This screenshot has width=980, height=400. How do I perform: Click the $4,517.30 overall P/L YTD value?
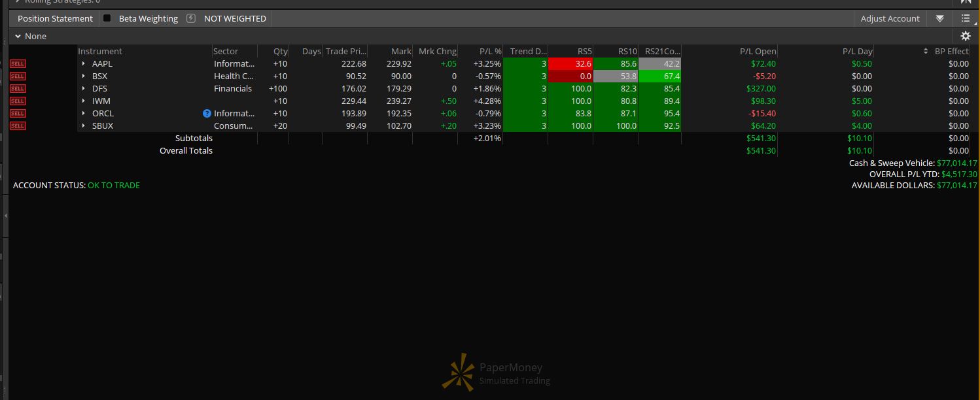click(959, 175)
